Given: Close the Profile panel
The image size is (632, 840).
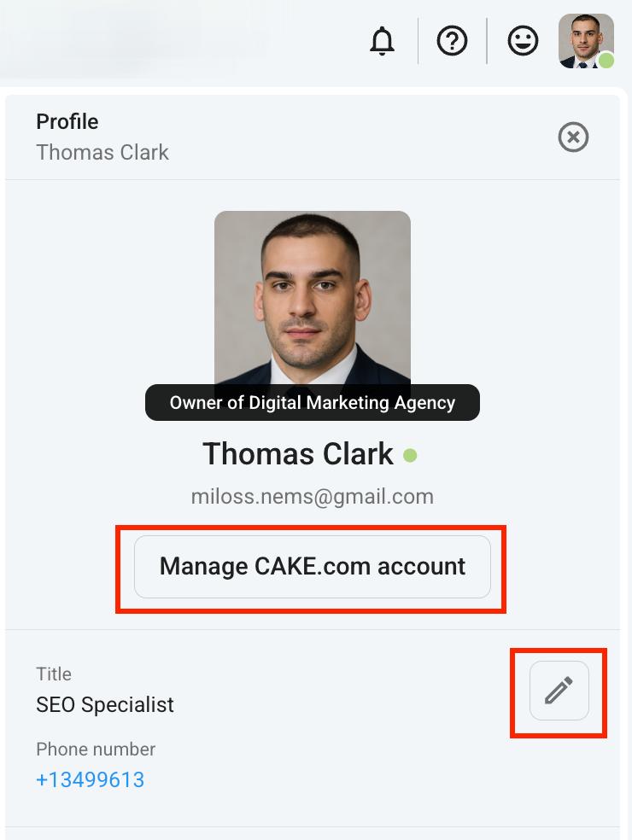Looking at the screenshot, I should click(573, 137).
